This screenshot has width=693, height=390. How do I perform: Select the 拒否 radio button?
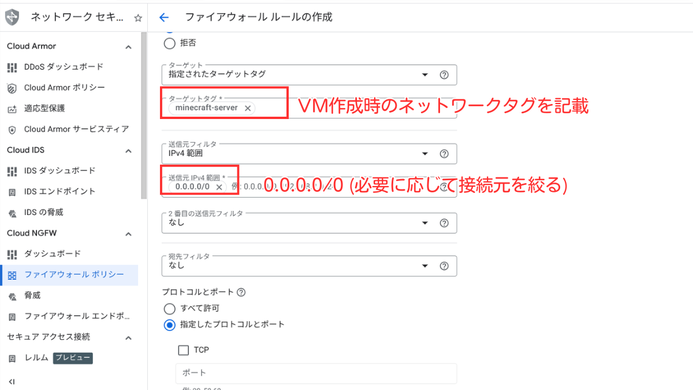pyautogui.click(x=169, y=43)
